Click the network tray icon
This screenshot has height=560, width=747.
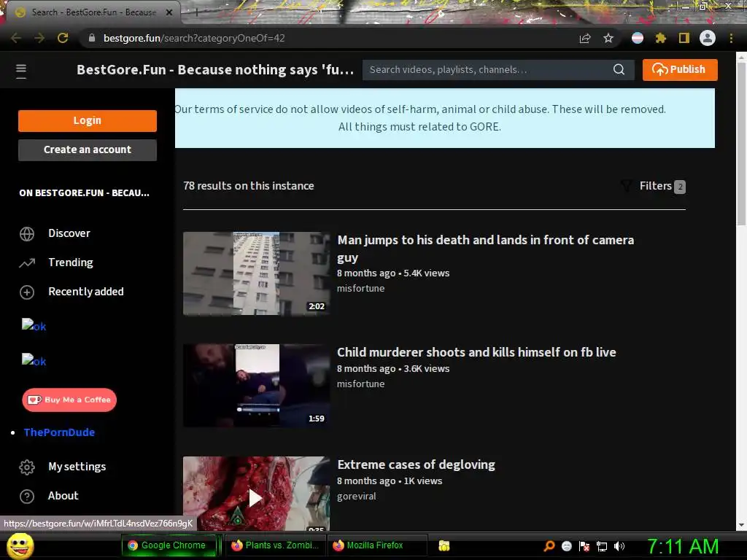pos(602,546)
